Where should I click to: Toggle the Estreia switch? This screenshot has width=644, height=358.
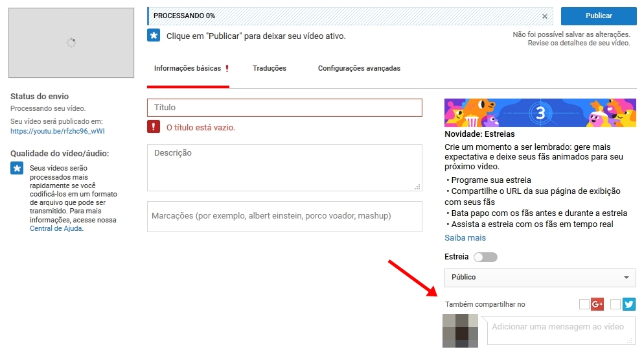[x=485, y=257]
